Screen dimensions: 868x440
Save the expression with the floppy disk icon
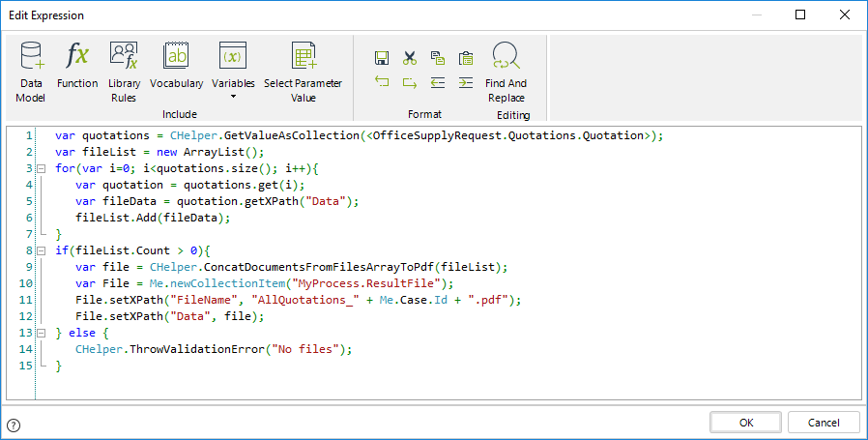tap(382, 58)
